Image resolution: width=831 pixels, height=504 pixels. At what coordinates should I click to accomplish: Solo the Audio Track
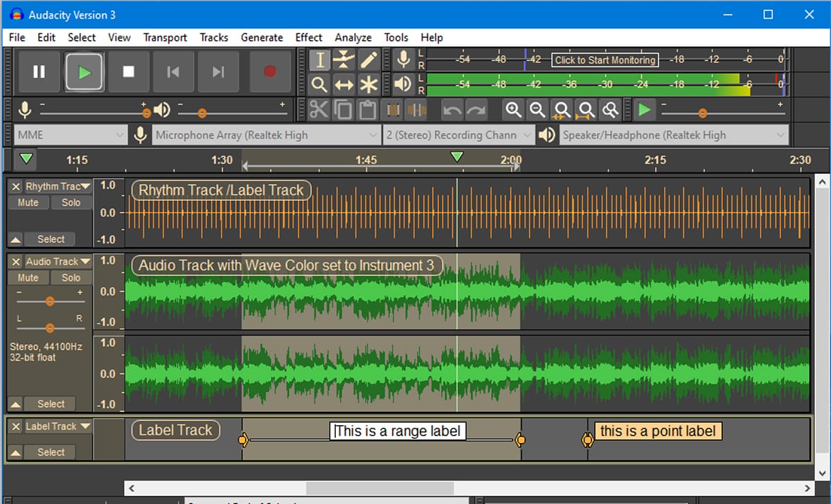pos(71,277)
